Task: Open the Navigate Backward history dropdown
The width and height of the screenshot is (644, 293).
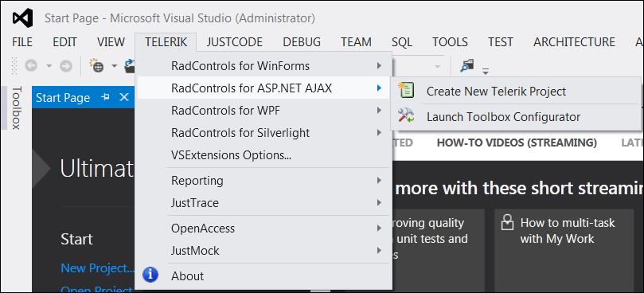Action: pyautogui.click(x=49, y=66)
